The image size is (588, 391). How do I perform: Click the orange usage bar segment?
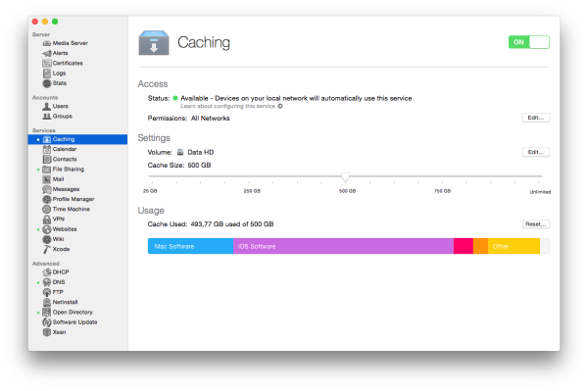tap(480, 246)
